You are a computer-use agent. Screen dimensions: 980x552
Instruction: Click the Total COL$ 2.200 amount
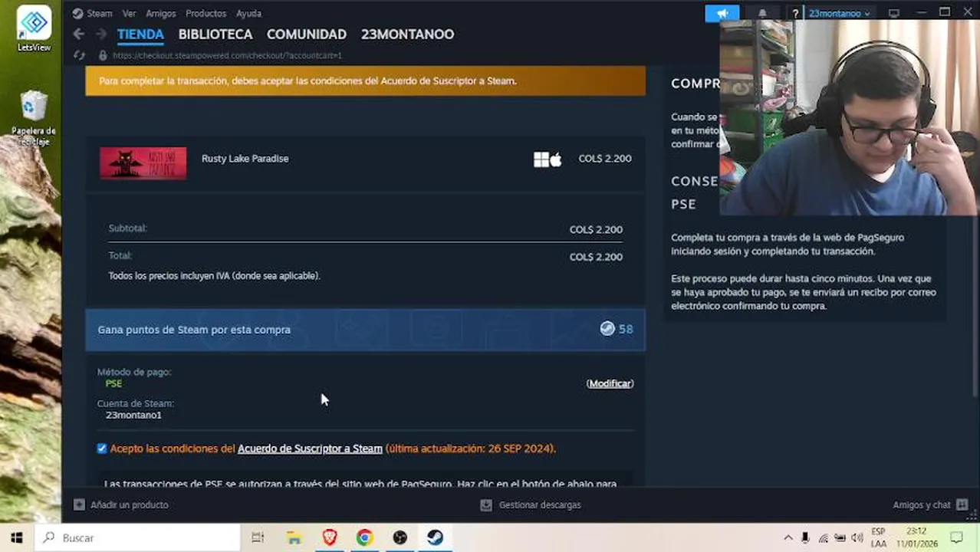click(x=596, y=257)
